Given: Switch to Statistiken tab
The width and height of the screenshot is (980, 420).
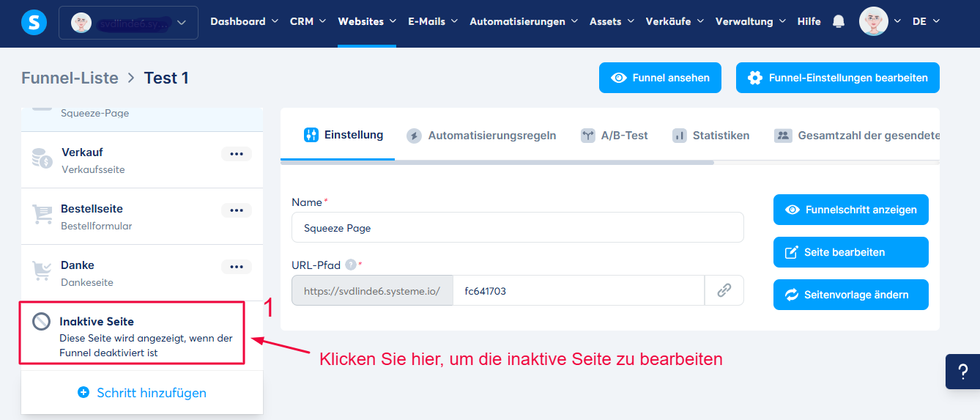Looking at the screenshot, I should pyautogui.click(x=710, y=136).
